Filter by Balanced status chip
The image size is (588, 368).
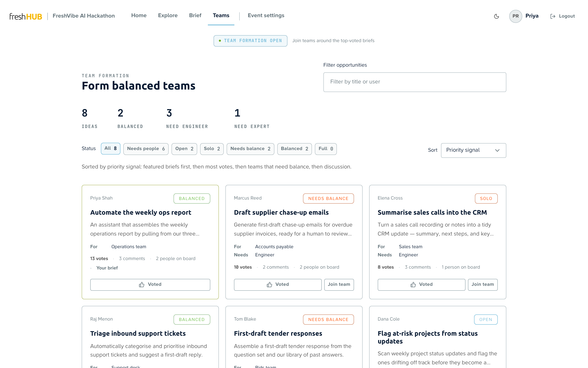294,149
